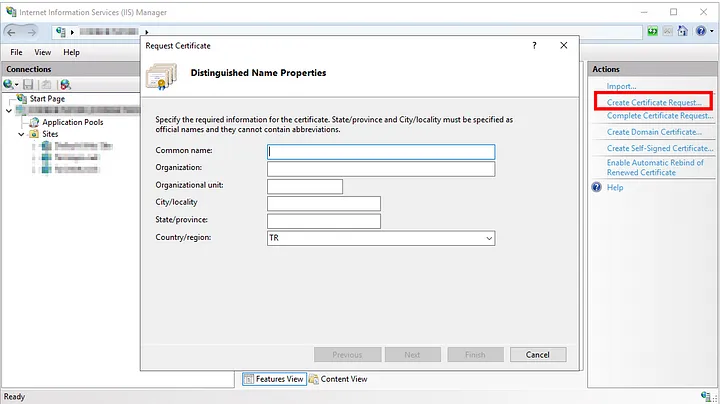Open the File menu
The width and height of the screenshot is (720, 404).
(x=16, y=52)
